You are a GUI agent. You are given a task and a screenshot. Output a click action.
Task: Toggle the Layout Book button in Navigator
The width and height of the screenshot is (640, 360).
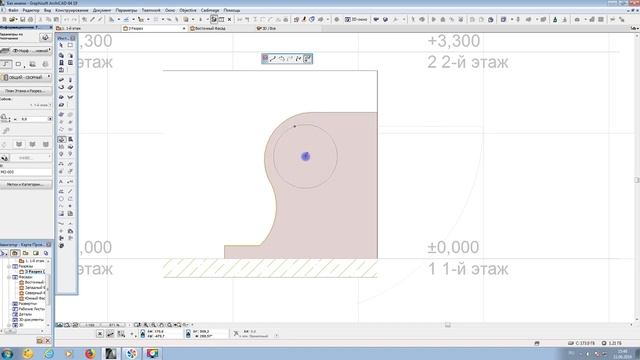coord(36,253)
